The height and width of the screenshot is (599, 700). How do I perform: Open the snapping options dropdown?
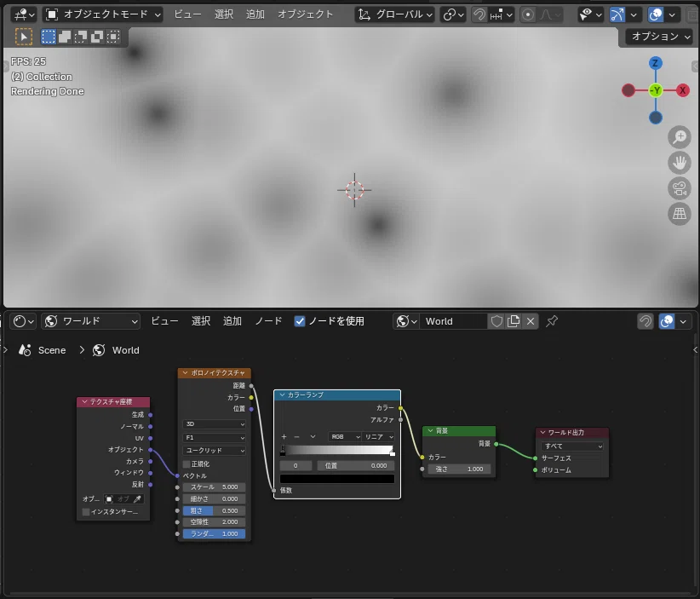(x=502, y=14)
